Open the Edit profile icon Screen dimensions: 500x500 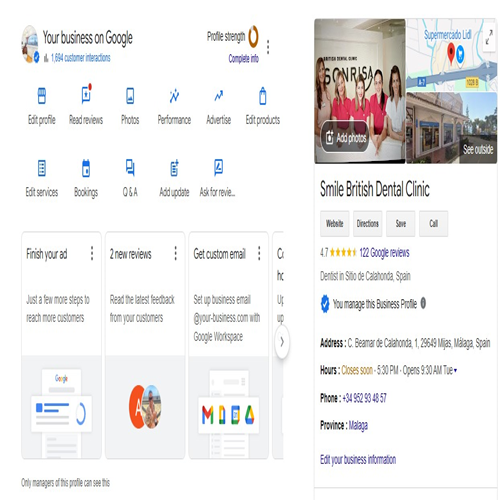[x=42, y=96]
